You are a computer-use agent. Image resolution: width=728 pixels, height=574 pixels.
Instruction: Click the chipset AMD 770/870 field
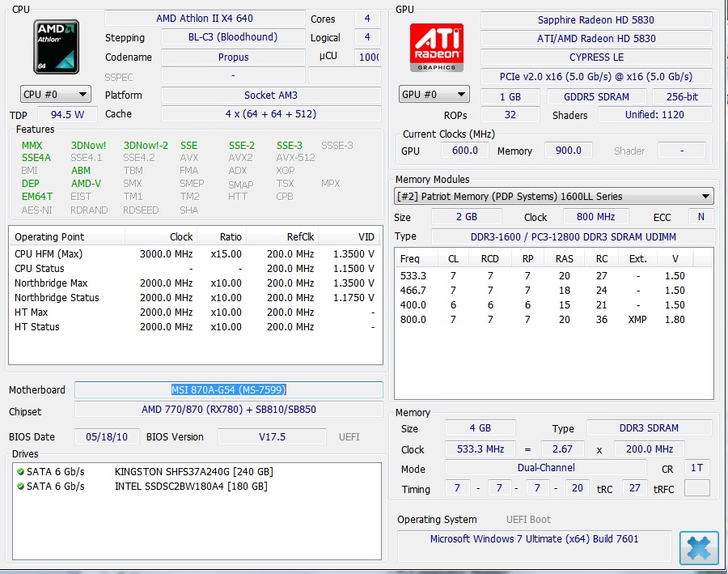coord(228,410)
